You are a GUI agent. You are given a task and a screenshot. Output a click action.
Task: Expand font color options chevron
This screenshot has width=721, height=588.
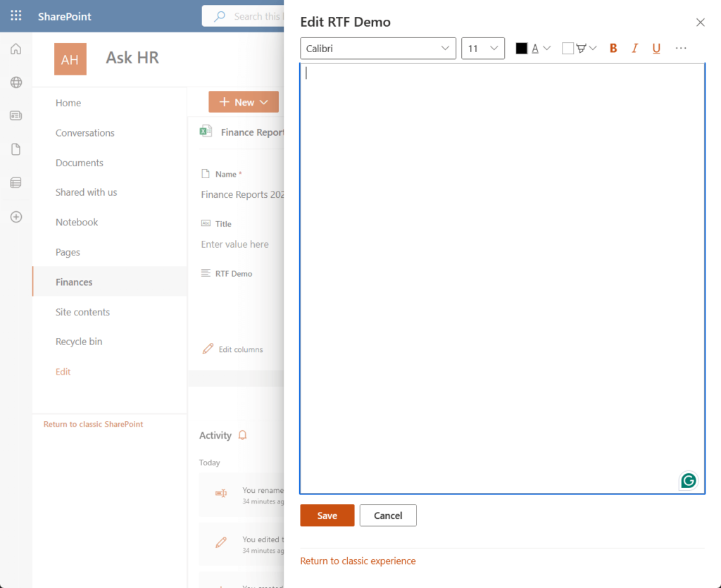tap(546, 49)
